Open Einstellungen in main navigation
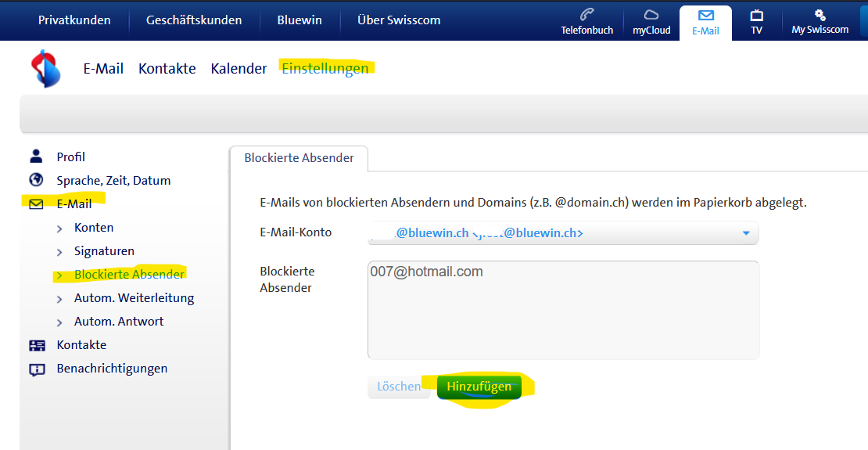 coord(325,69)
